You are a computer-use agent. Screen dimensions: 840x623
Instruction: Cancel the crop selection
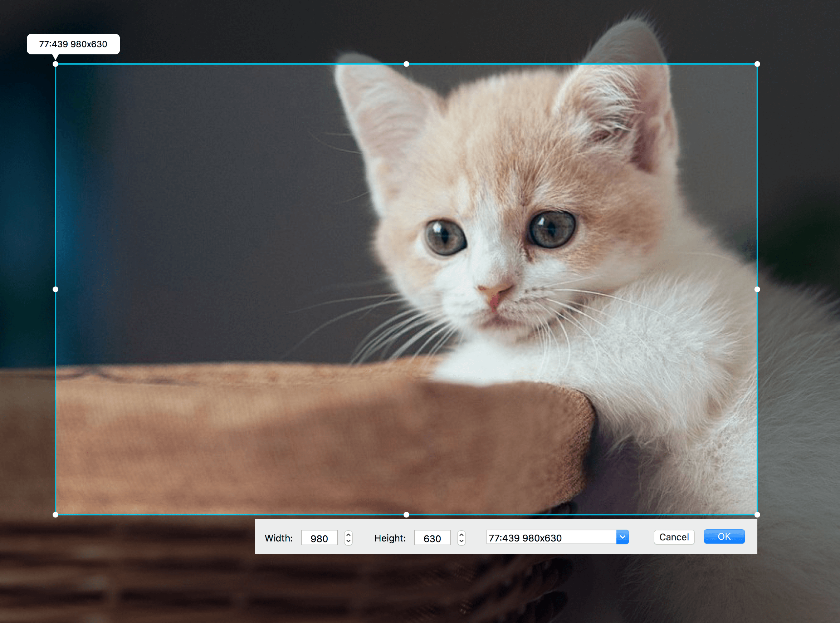[674, 537]
